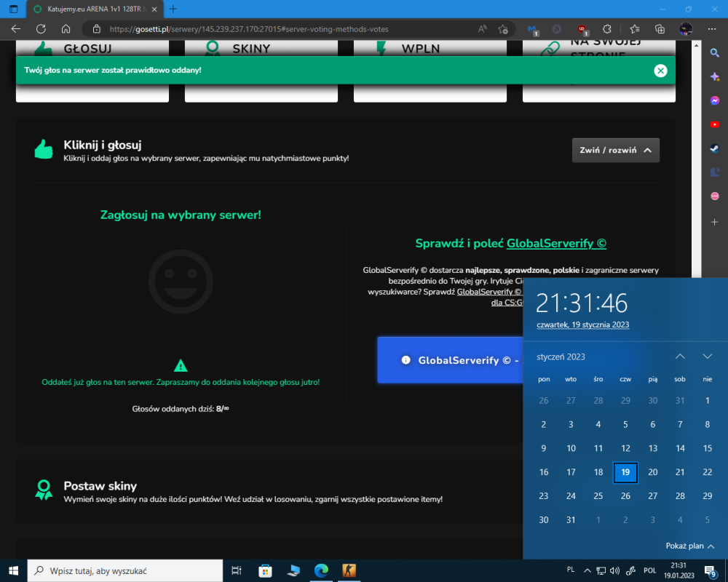Click the inline GlobalServerify © paragraph link
The image size is (728, 582).
[x=489, y=292]
